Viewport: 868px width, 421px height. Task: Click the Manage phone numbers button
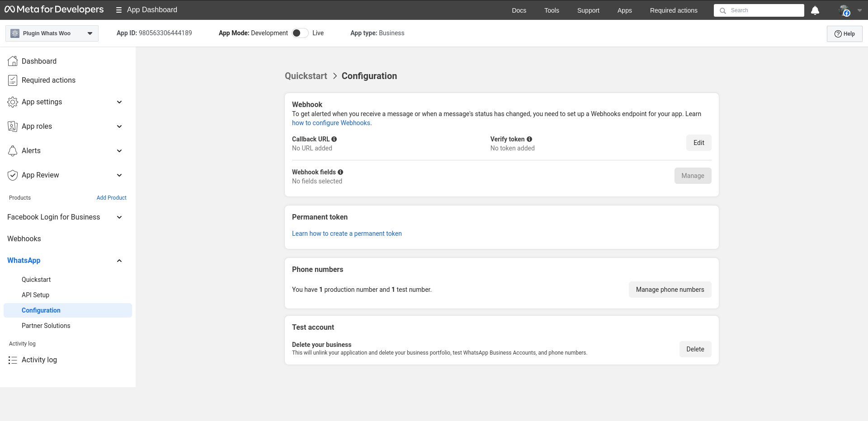click(x=670, y=290)
